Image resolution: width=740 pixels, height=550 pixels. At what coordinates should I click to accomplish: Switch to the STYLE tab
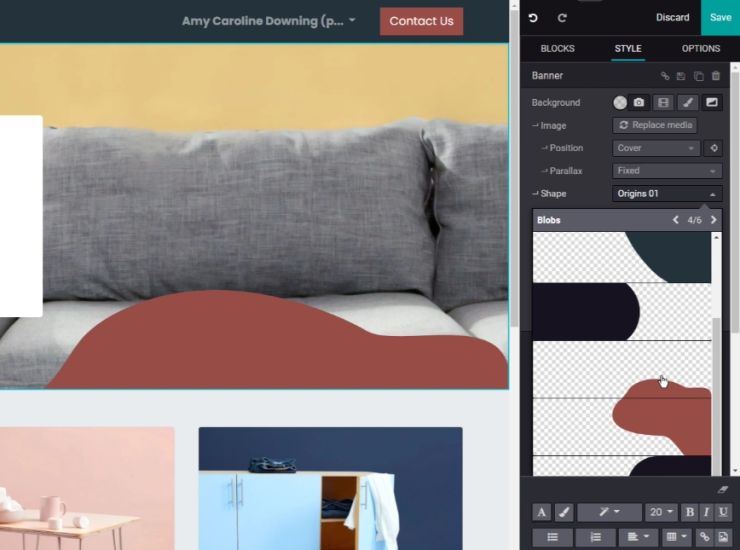(x=628, y=49)
